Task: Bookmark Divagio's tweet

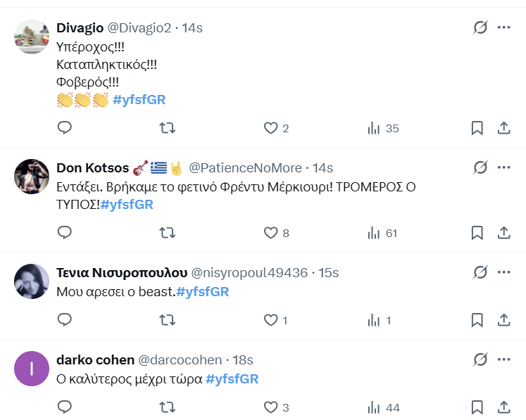Action: (x=477, y=128)
